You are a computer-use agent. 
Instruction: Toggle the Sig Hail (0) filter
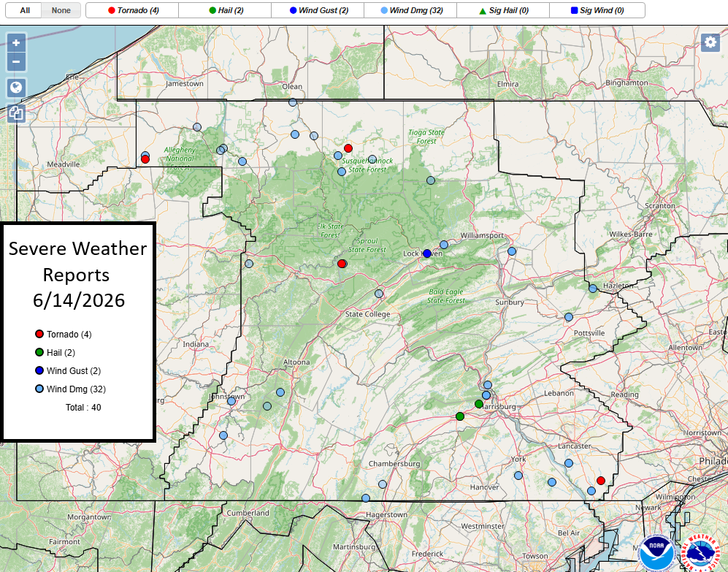tap(504, 10)
